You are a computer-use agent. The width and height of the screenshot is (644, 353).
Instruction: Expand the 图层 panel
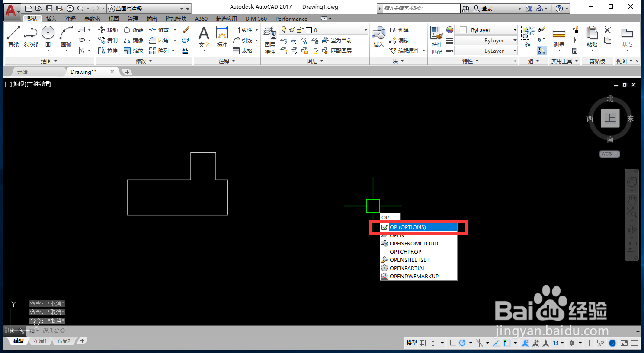click(x=315, y=61)
